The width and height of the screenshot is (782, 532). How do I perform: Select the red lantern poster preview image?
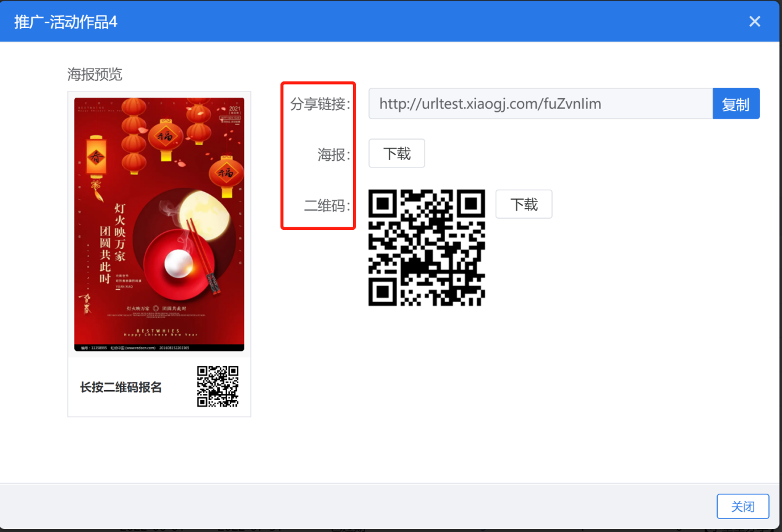click(159, 224)
